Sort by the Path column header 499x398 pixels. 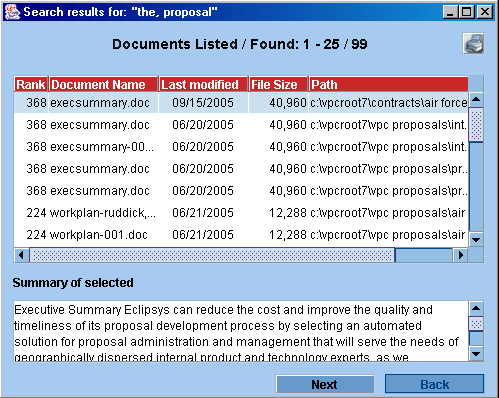(x=388, y=84)
